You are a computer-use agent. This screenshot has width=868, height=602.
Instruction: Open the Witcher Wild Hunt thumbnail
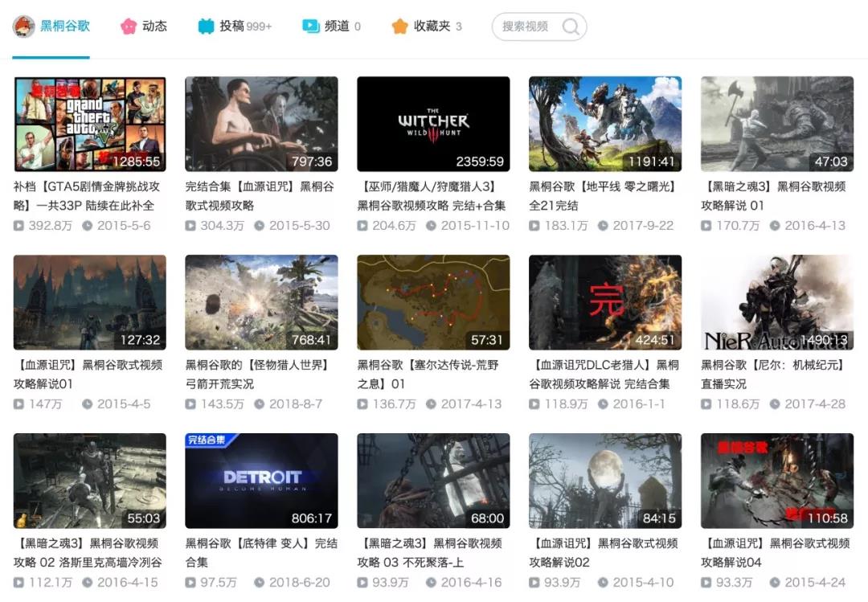click(x=433, y=124)
